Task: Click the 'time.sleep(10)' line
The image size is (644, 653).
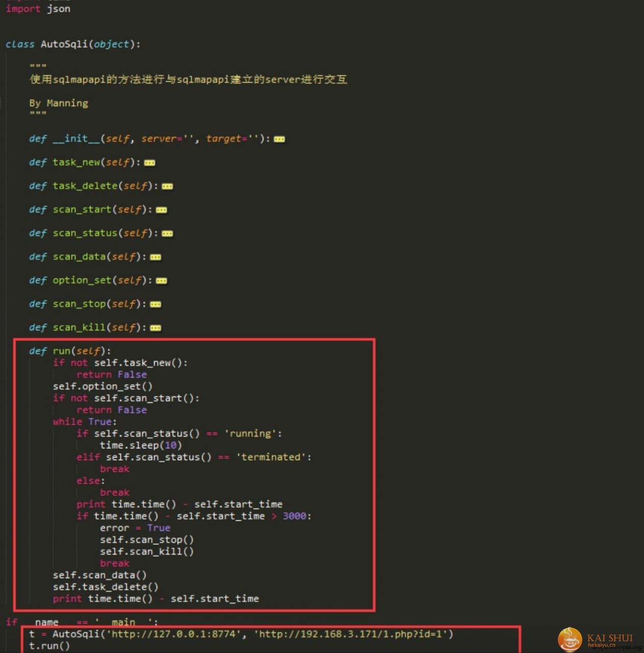Action: coord(141,445)
